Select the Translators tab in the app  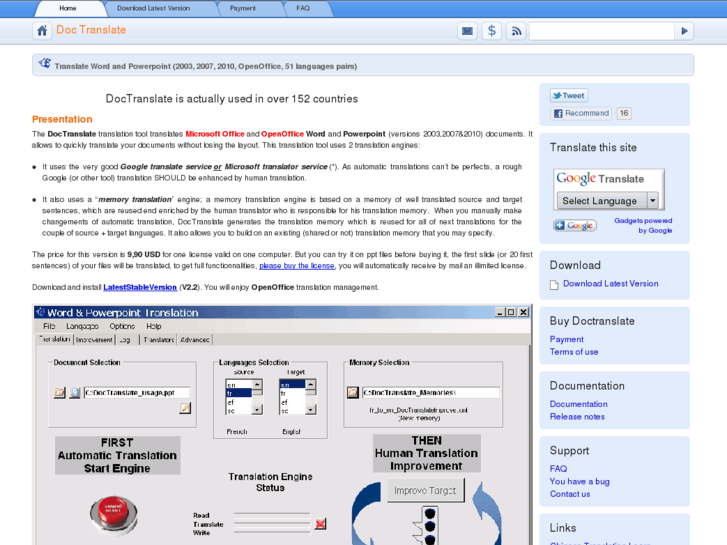coord(159,340)
